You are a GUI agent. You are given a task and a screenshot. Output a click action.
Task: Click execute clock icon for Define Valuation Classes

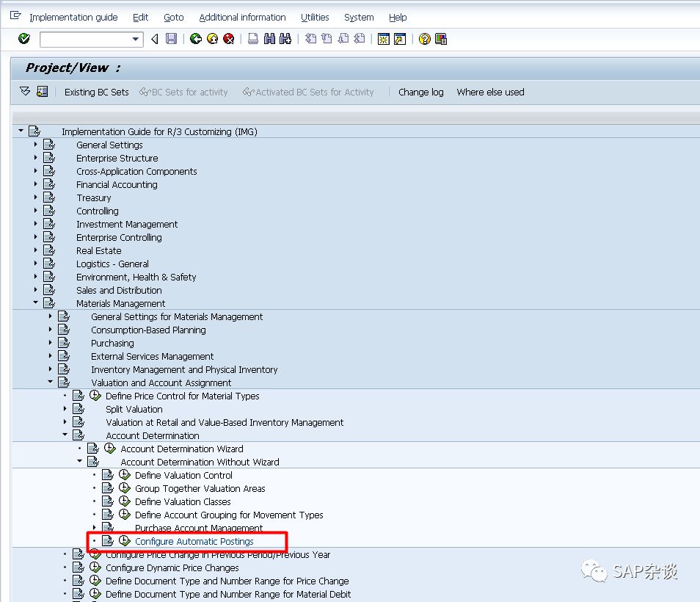click(x=125, y=501)
